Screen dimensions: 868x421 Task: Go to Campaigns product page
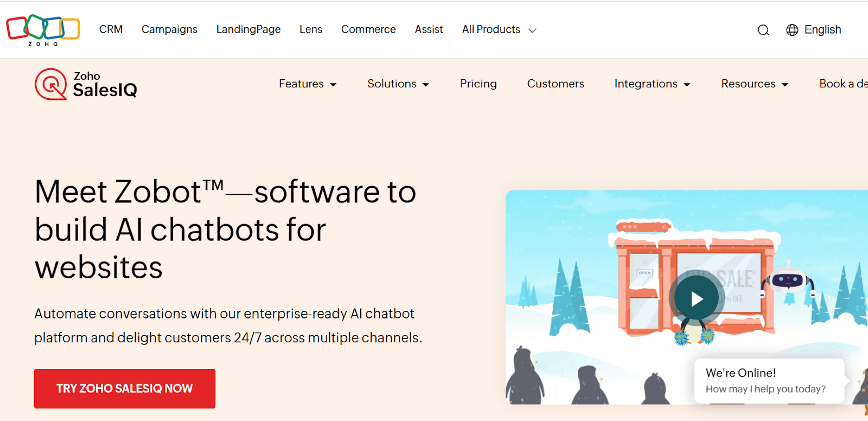tap(169, 29)
